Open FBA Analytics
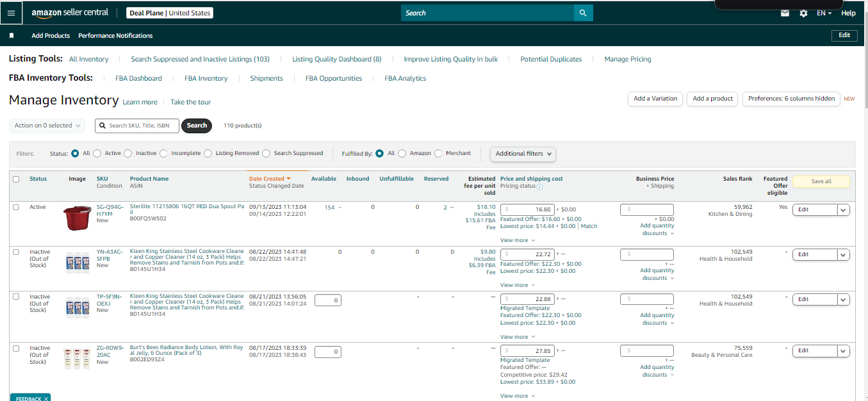 pos(405,78)
